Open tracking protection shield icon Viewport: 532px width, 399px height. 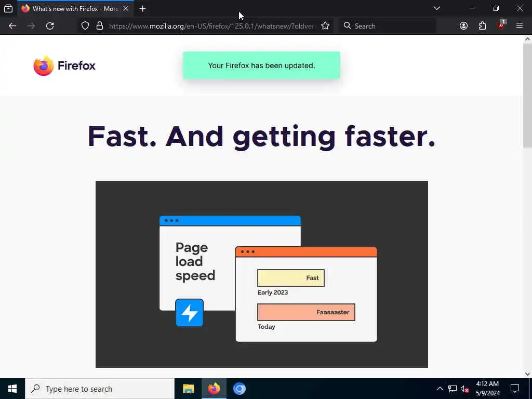coord(85,26)
